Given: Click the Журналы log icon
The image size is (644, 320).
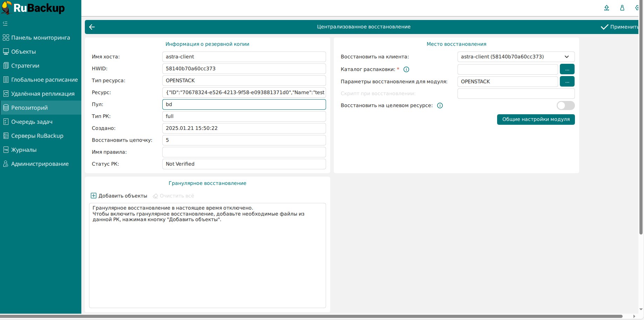Looking at the screenshot, I should [x=6, y=150].
